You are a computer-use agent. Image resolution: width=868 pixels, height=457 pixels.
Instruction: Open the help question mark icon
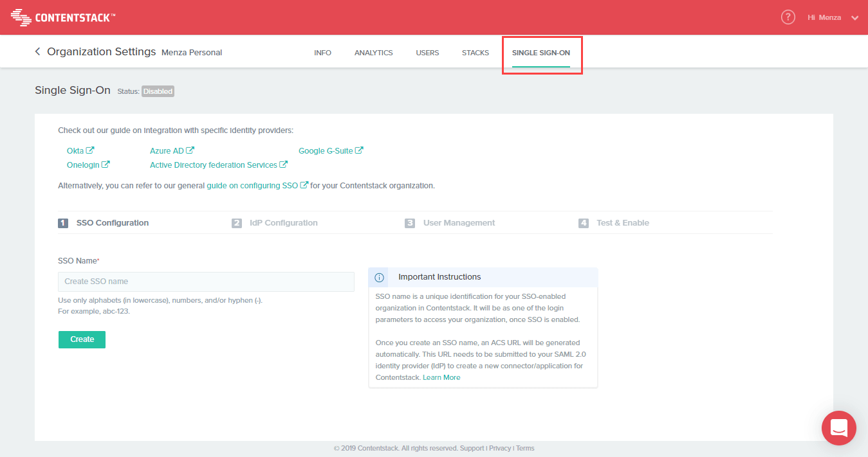coord(788,17)
